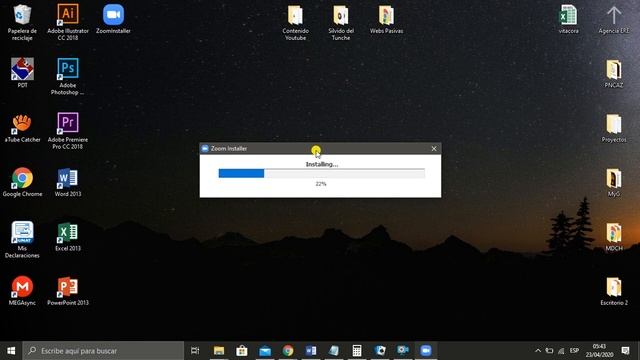Screen dimensions: 640x360
Task: Select the Escritorio 2 folder
Action: tap(613, 291)
